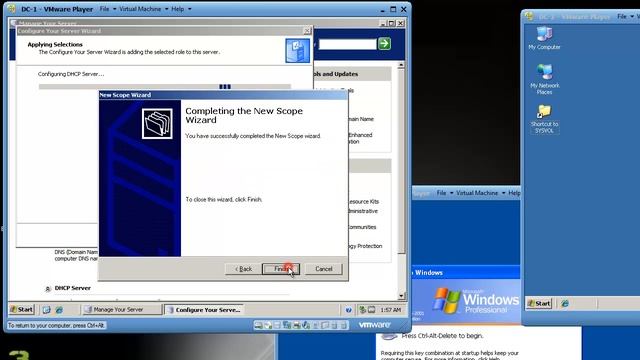Open Start menu in right VM window
Screen dimensions: 640x360
[539, 303]
